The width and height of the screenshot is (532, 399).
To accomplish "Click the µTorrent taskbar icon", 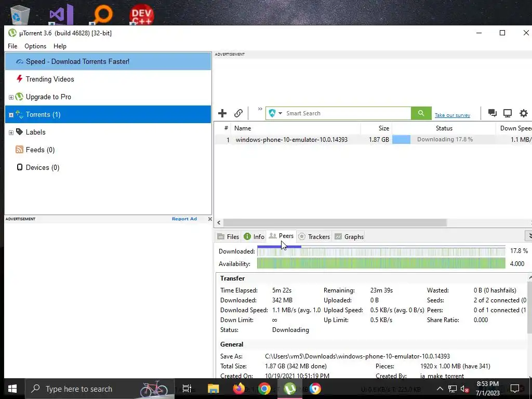I will [290, 389].
